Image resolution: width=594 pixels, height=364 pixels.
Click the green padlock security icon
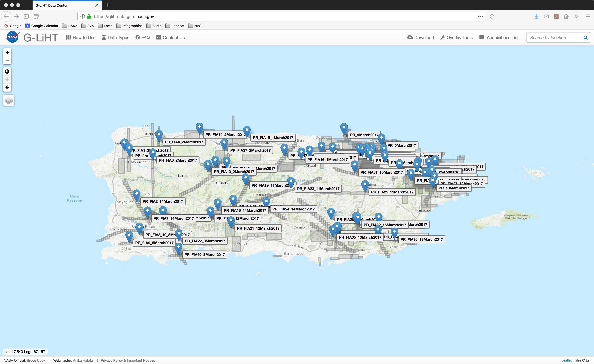pos(89,16)
